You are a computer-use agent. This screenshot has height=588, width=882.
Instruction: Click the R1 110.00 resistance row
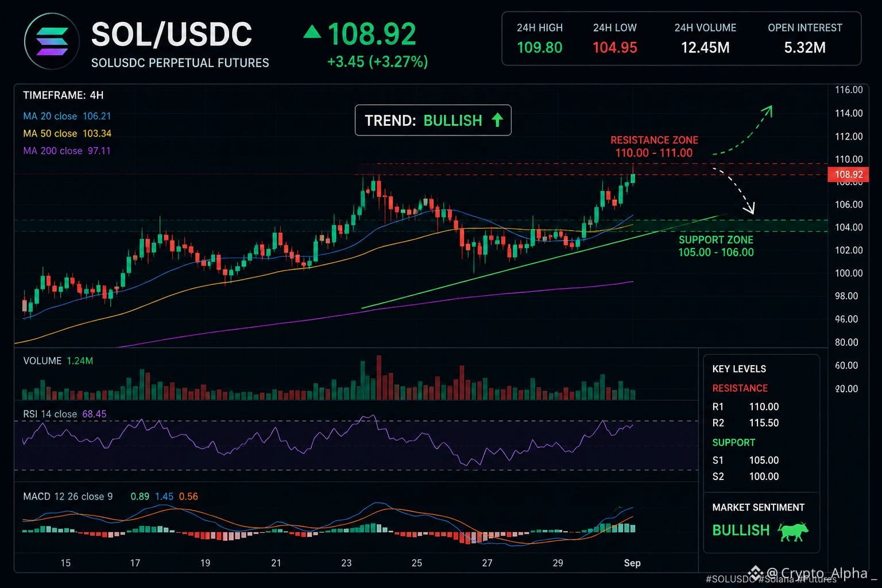click(x=745, y=407)
